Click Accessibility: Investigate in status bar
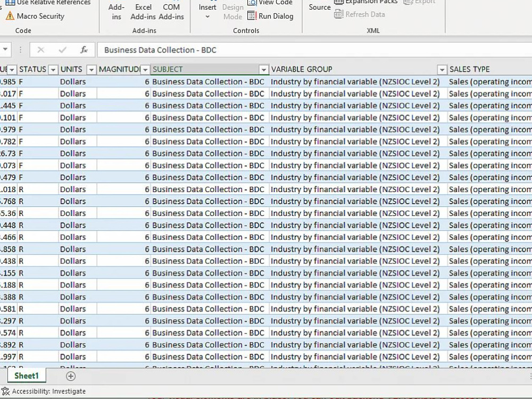Screen dimensions: 532x399 (x=49, y=391)
